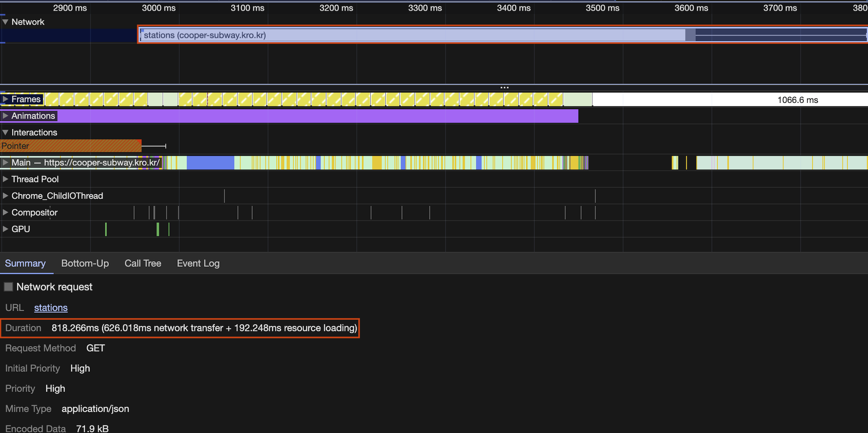Expand the Animations track

5,116
